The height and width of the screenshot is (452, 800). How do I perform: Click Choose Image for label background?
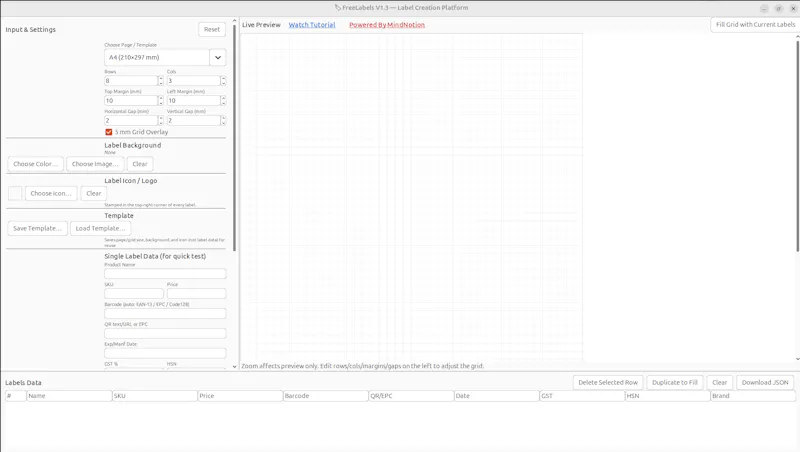pos(95,164)
